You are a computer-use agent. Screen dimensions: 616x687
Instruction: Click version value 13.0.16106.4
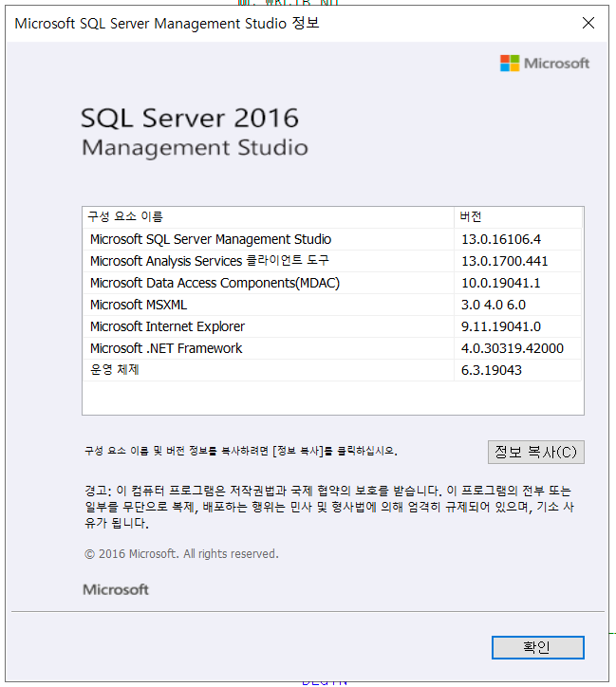[x=501, y=239]
